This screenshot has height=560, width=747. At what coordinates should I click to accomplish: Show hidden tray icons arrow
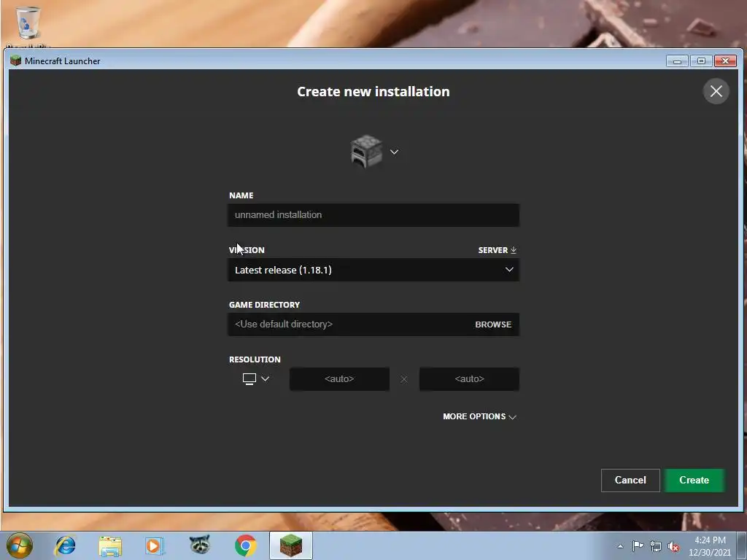[x=620, y=546]
